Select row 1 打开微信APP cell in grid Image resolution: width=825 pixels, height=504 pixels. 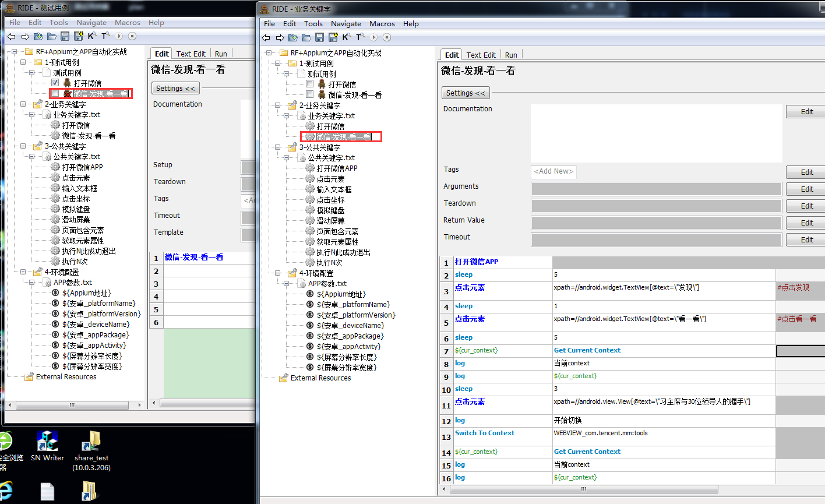(503, 262)
